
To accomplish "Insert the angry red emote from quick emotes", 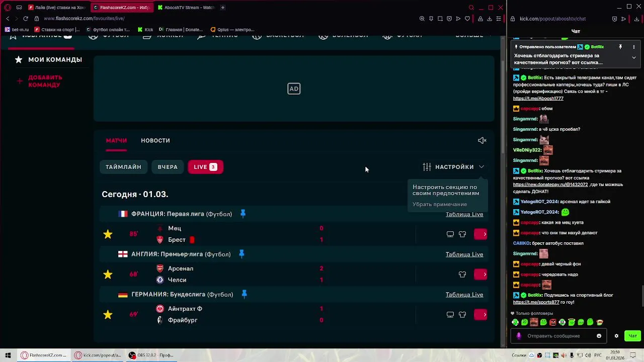I will click(x=553, y=322).
